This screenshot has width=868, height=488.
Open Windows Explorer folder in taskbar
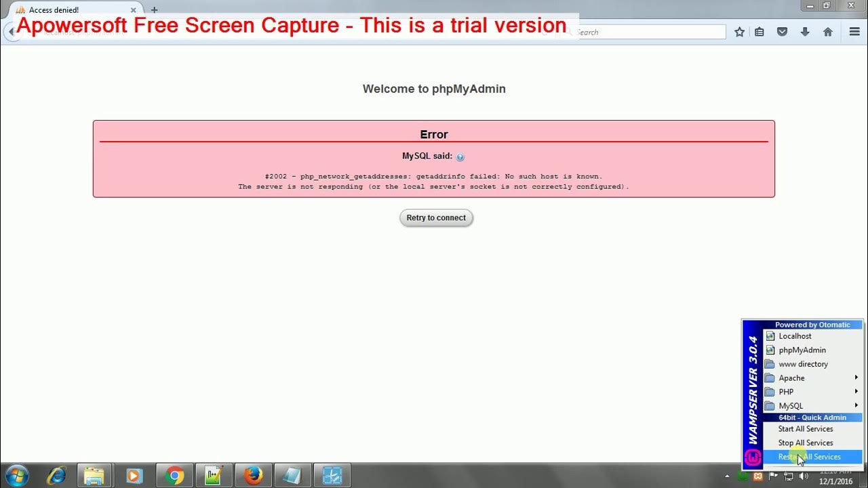pos(94,476)
